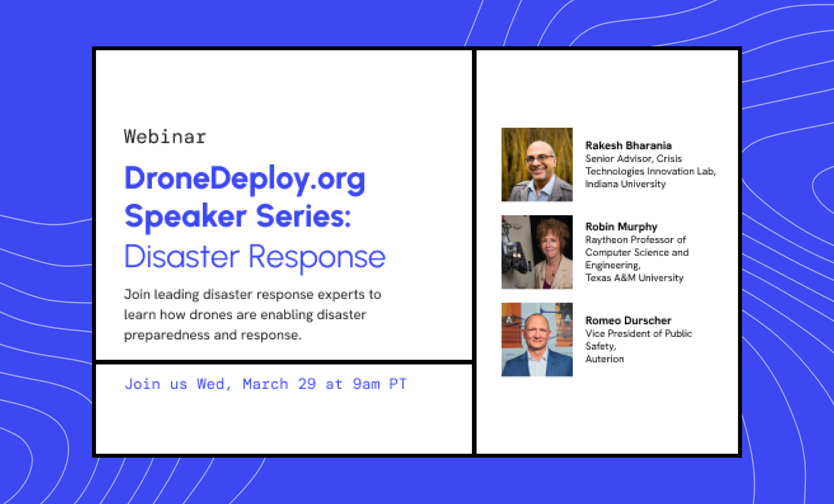The width and height of the screenshot is (834, 504).
Task: Click the Vice President of Public Safety text
Action: [x=638, y=340]
